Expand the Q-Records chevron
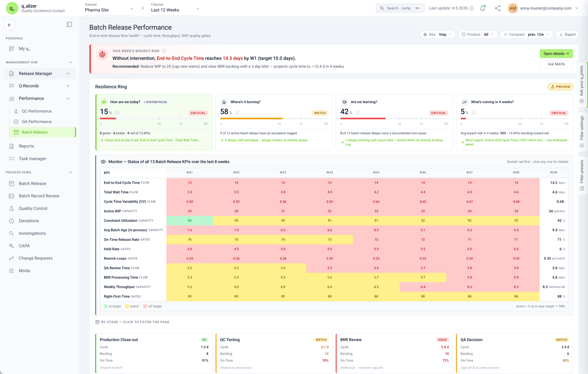Image resolution: width=588 pixels, height=374 pixels. [x=68, y=86]
